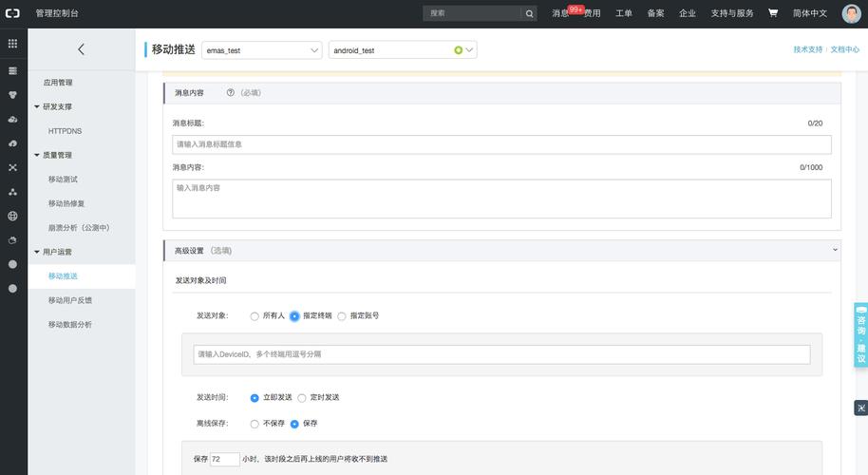The image size is (868, 475).
Task: Open the stacked-server icon in left rail
Action: (x=12, y=71)
